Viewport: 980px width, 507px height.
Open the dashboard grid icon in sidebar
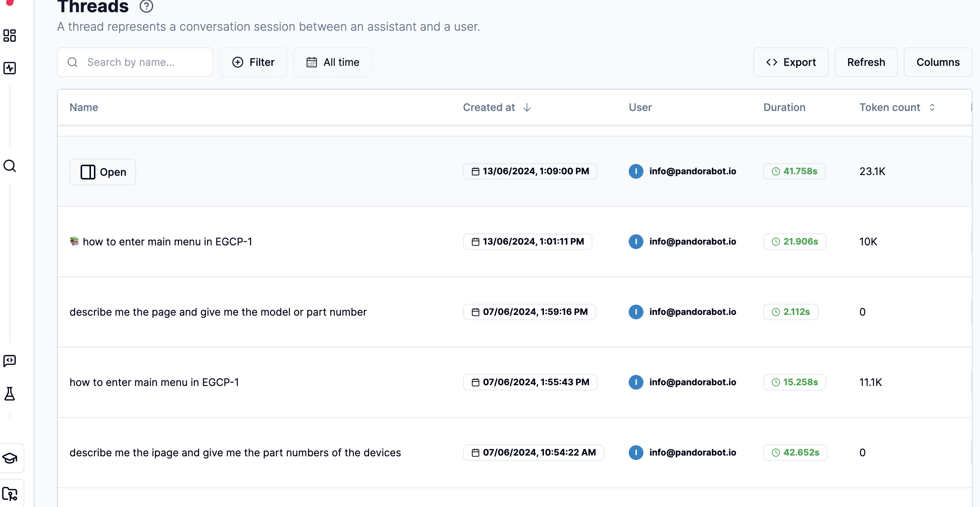point(10,36)
